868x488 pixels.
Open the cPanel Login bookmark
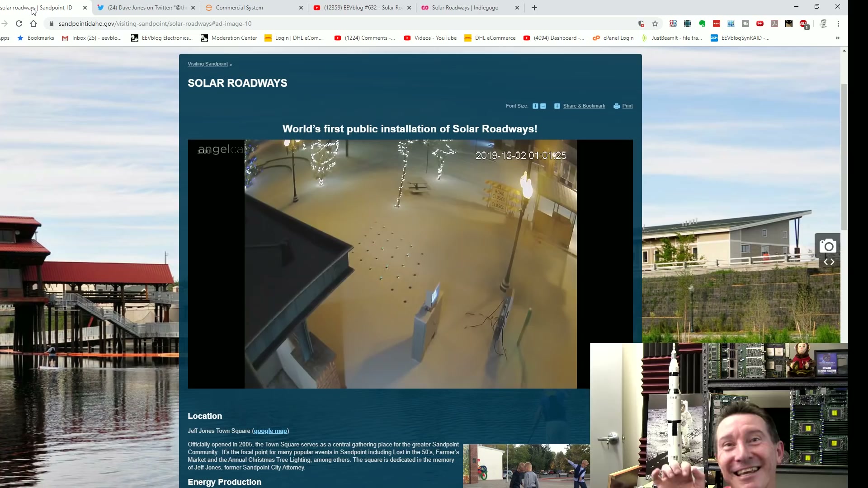pyautogui.click(x=613, y=38)
